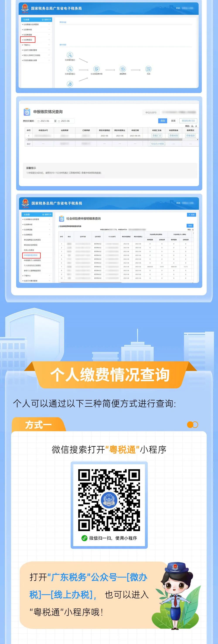The image size is (218, 644).
Task: Click the 54.91 cell in row 7
Action: (x=162, y=267)
